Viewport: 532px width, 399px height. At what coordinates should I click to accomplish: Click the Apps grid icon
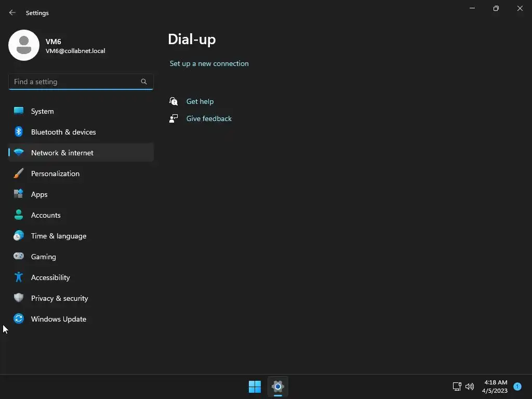19,194
